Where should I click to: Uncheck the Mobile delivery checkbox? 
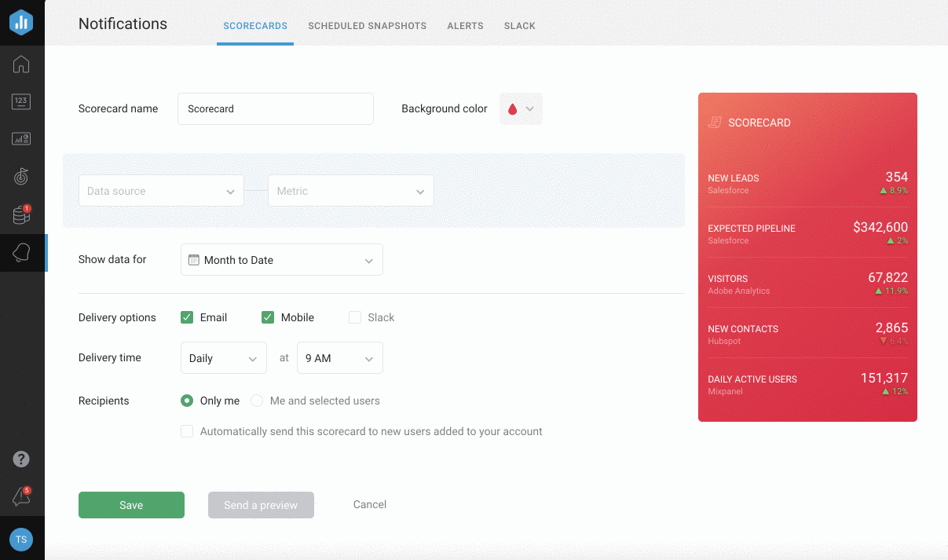click(x=268, y=317)
